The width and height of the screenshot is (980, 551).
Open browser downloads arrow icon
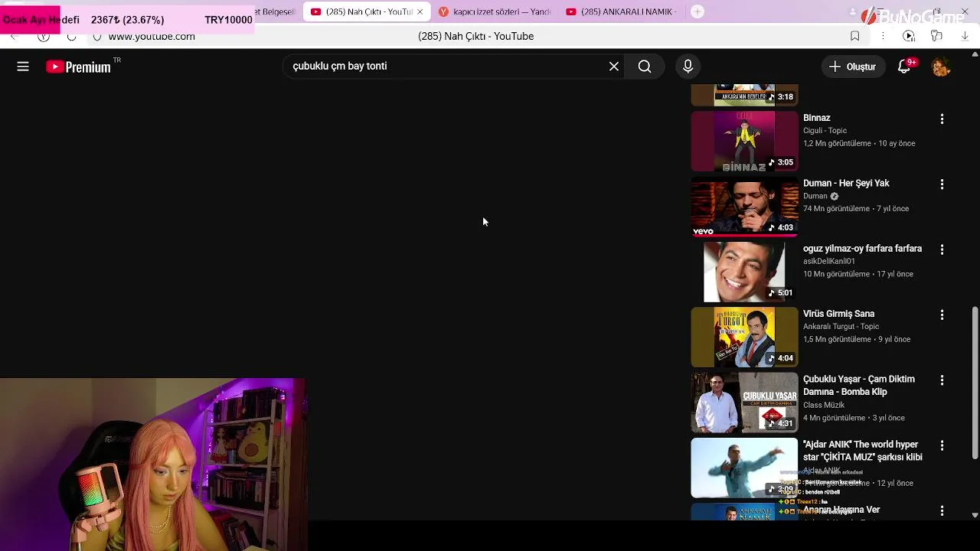coord(965,36)
